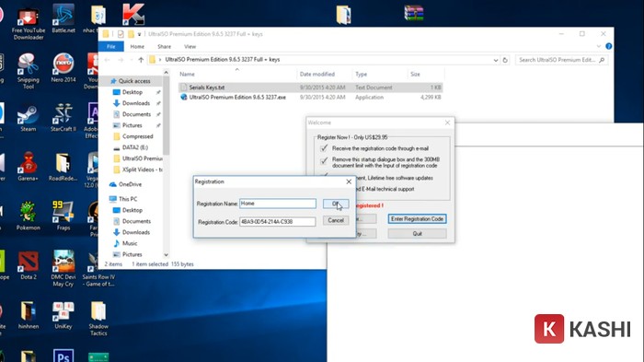Screen dimensions: 644x362
Task: Select This PC in navigation pane
Action: click(128, 199)
